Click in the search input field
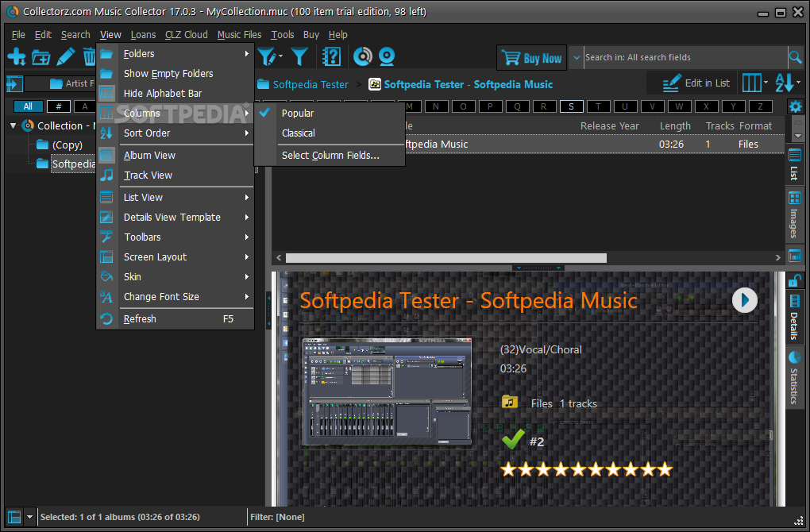The height and width of the screenshot is (532, 810). tap(685, 57)
